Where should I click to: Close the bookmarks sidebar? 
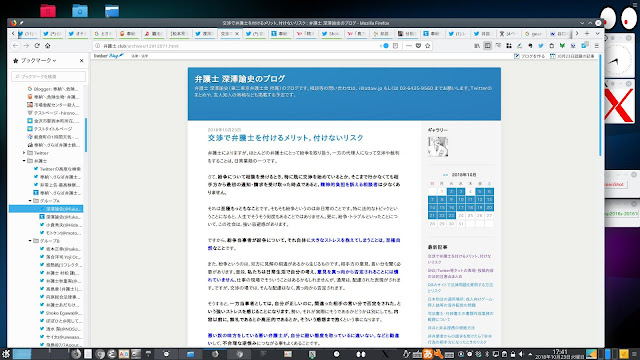(81, 60)
